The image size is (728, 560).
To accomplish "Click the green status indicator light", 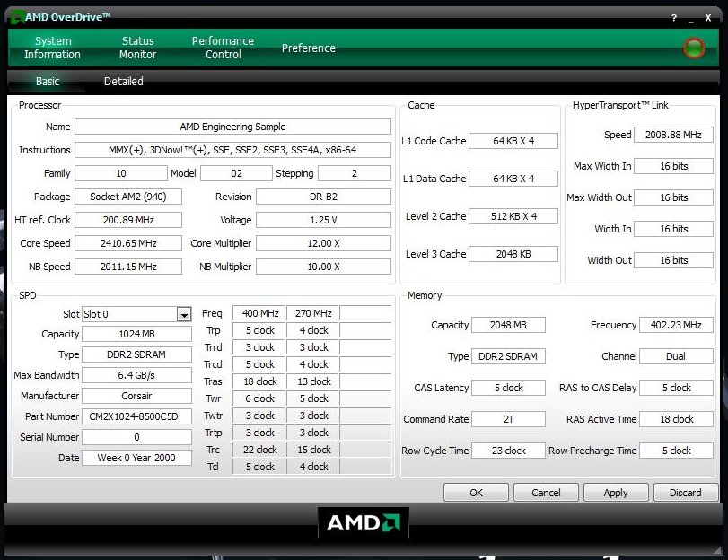I will coord(694,48).
